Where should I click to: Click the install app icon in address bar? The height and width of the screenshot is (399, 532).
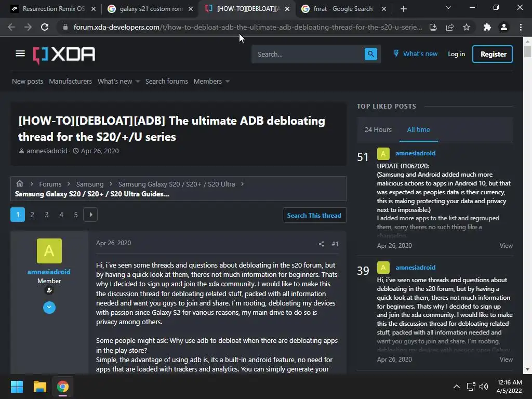click(433, 27)
